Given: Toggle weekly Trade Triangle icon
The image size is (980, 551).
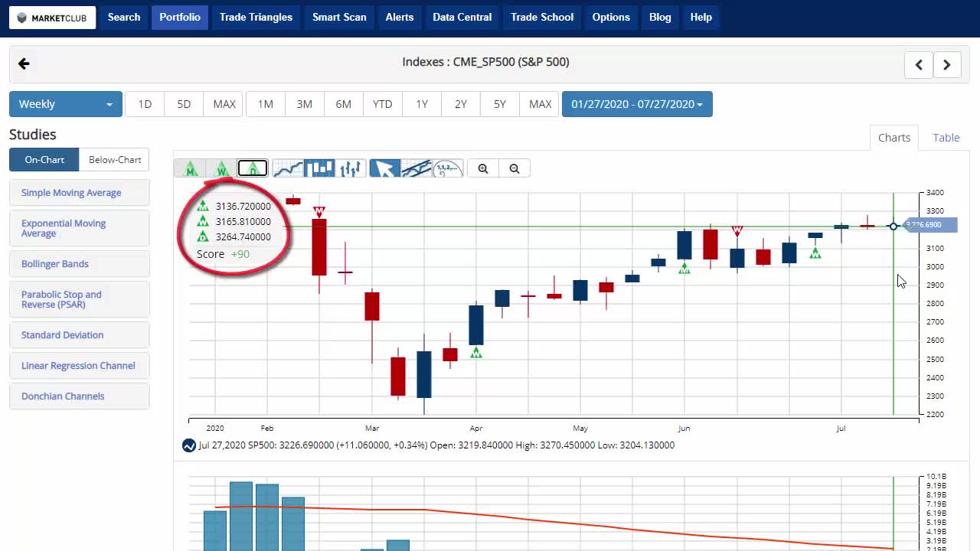Looking at the screenshot, I should tap(221, 168).
